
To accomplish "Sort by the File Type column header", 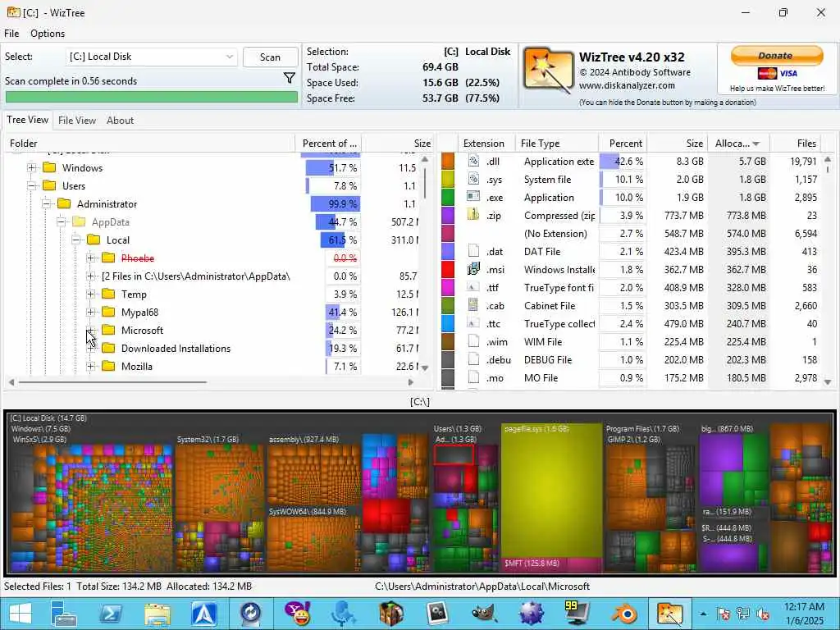I will [557, 143].
